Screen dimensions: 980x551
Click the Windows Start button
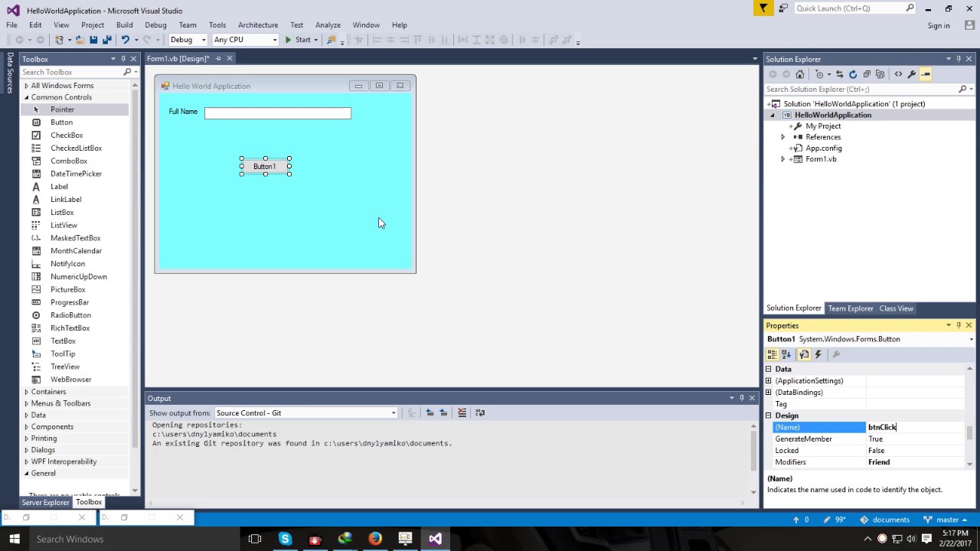point(15,539)
